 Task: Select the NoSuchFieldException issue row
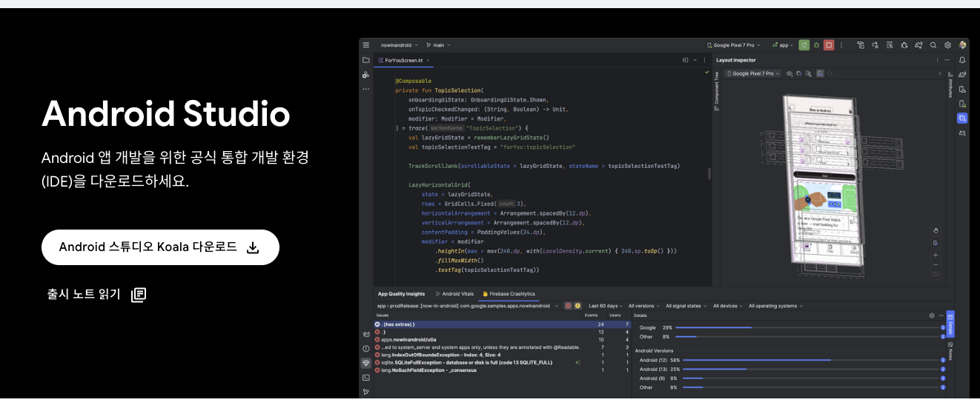503,370
